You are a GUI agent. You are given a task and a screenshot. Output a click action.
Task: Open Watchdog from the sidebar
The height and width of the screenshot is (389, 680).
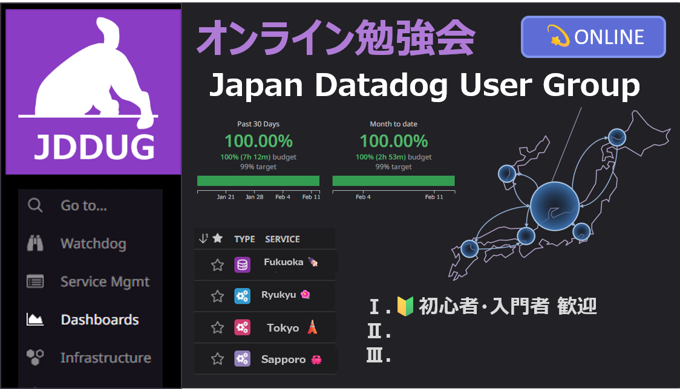tap(93, 244)
